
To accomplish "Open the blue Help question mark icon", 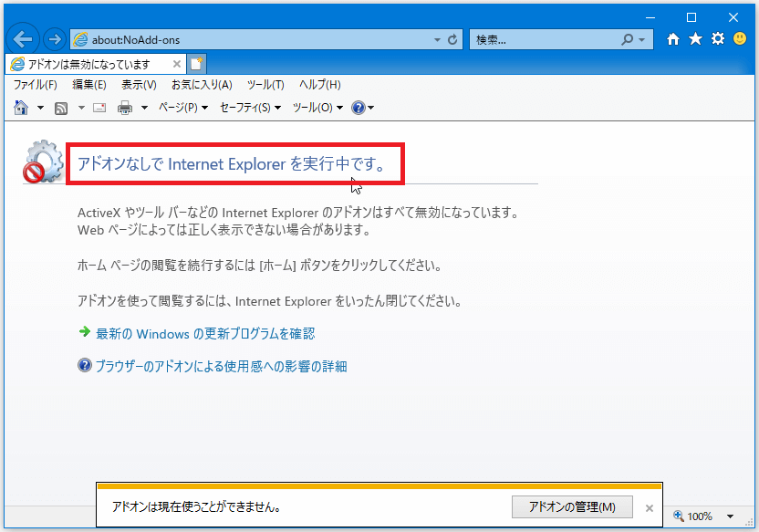I will [358, 108].
